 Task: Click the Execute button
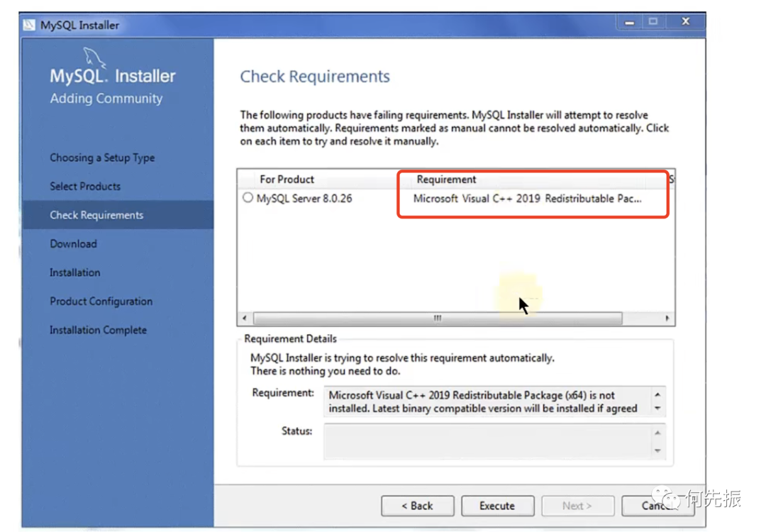point(497,506)
